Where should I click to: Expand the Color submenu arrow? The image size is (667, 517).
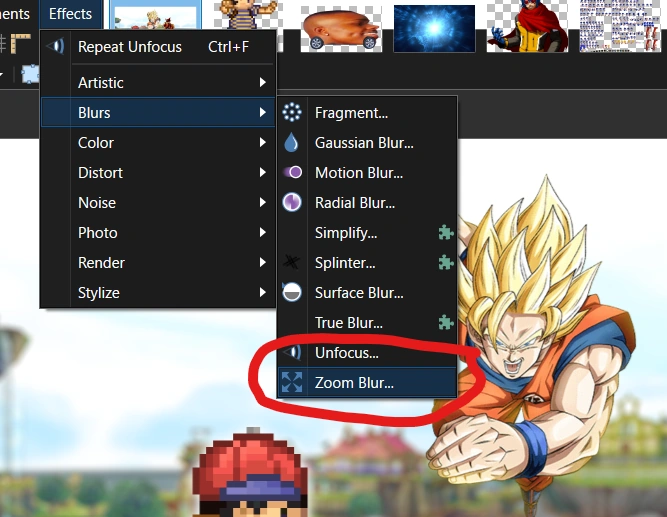[x=262, y=143]
